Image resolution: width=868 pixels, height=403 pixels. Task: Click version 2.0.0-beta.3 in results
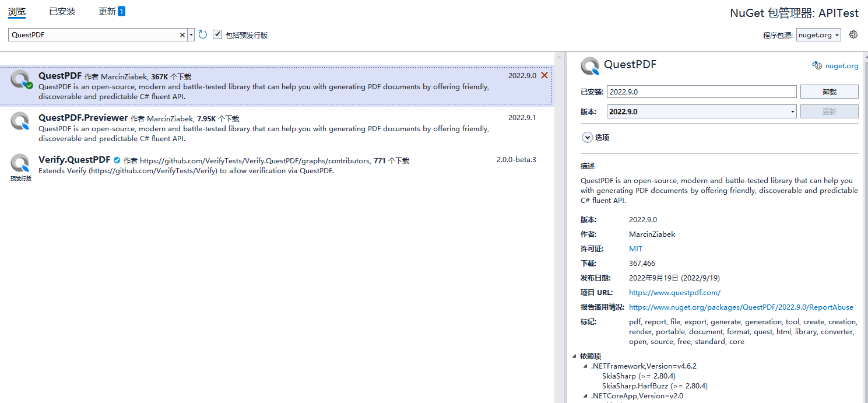pyautogui.click(x=516, y=159)
